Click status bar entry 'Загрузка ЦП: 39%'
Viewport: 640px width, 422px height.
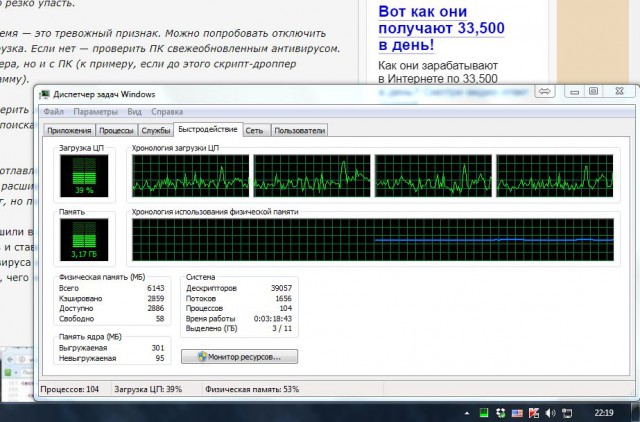point(148,389)
